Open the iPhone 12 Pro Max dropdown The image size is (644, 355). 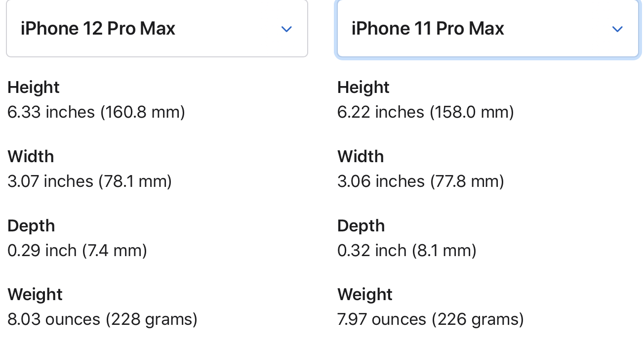coord(157,28)
